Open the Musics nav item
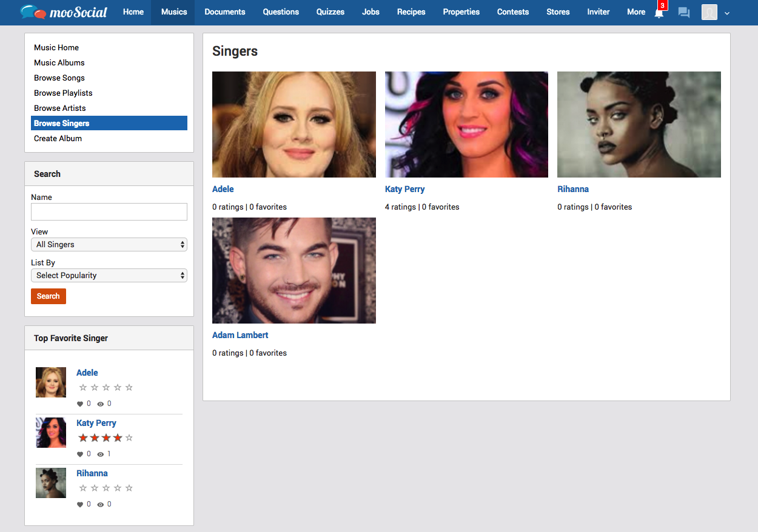The height and width of the screenshot is (532, 758). coord(174,12)
